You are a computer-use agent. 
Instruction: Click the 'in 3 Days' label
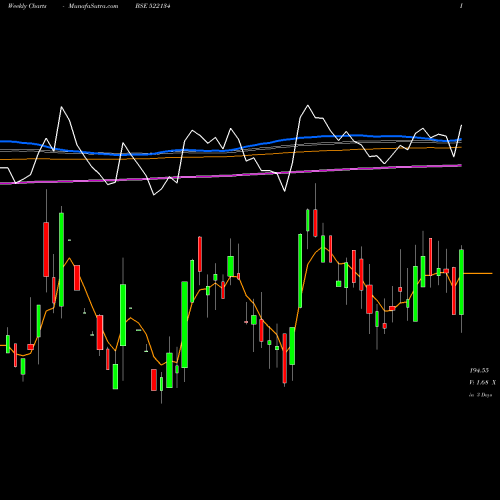pos(481,395)
